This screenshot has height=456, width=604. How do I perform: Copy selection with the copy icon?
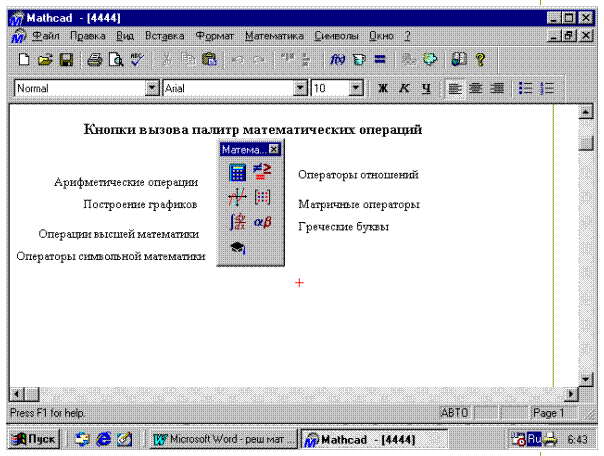[x=188, y=60]
